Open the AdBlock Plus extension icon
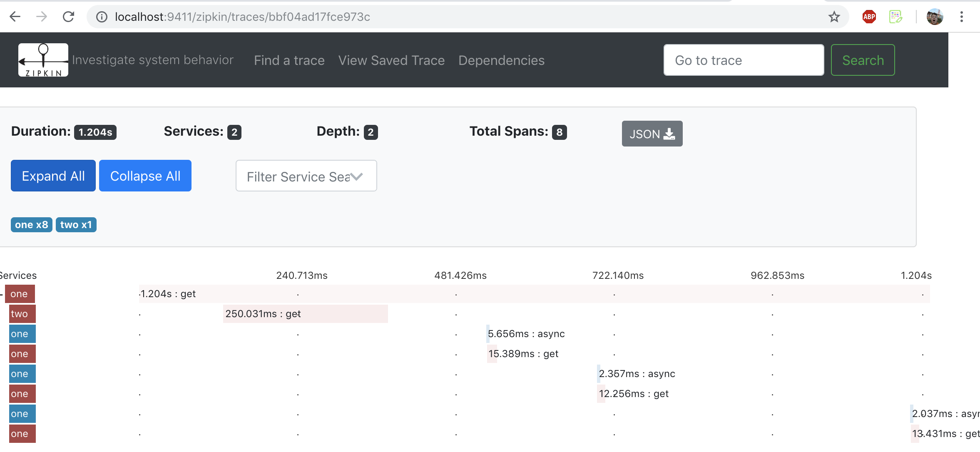 point(869,17)
